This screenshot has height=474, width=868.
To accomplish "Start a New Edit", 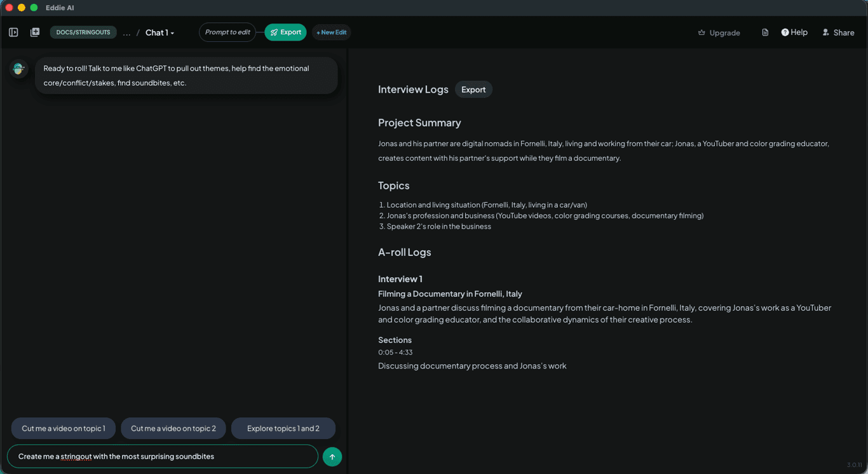I will pyautogui.click(x=331, y=32).
